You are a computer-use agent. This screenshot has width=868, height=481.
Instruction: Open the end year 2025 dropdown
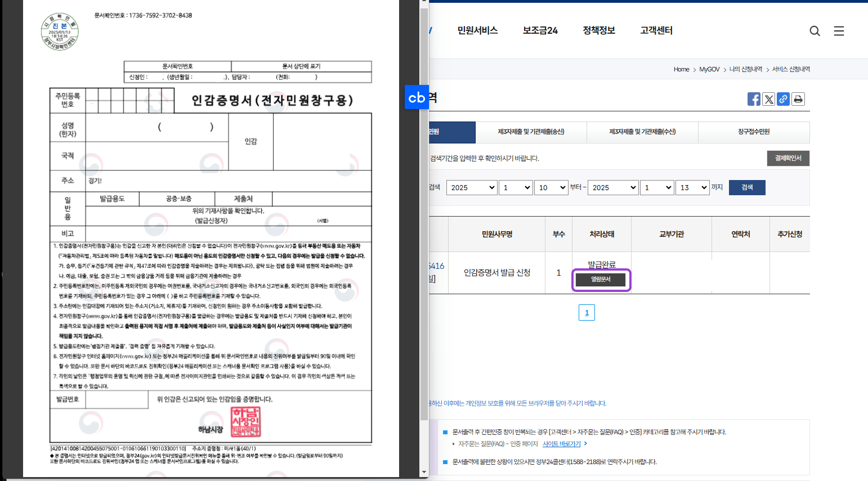point(612,187)
